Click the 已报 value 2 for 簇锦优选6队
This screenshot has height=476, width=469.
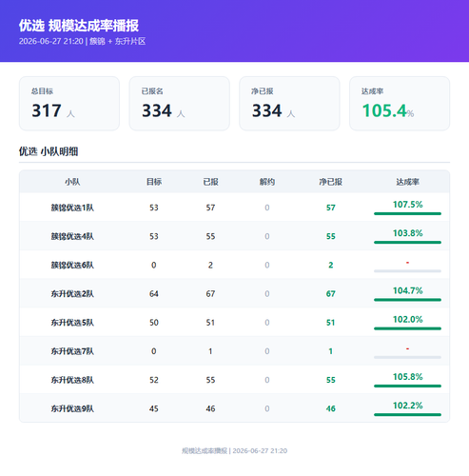point(210,265)
